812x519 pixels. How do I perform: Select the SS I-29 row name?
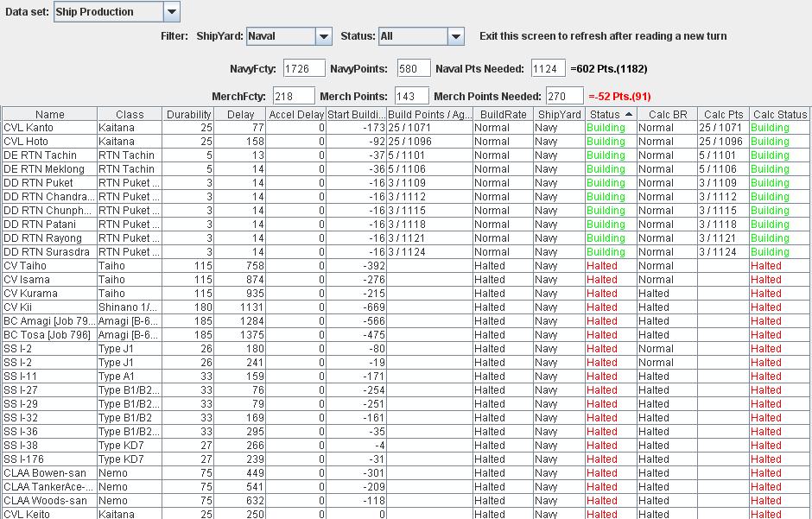[50, 404]
